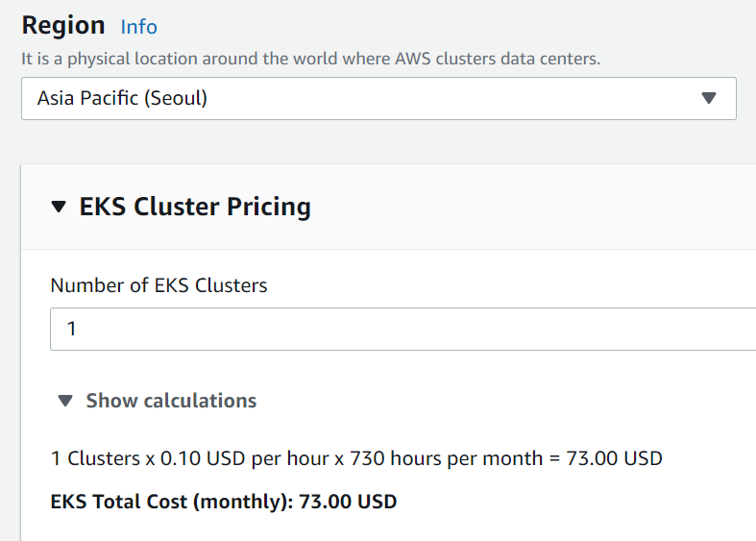
Task: Click the empty right side of the clusters input
Action: (x=576, y=329)
